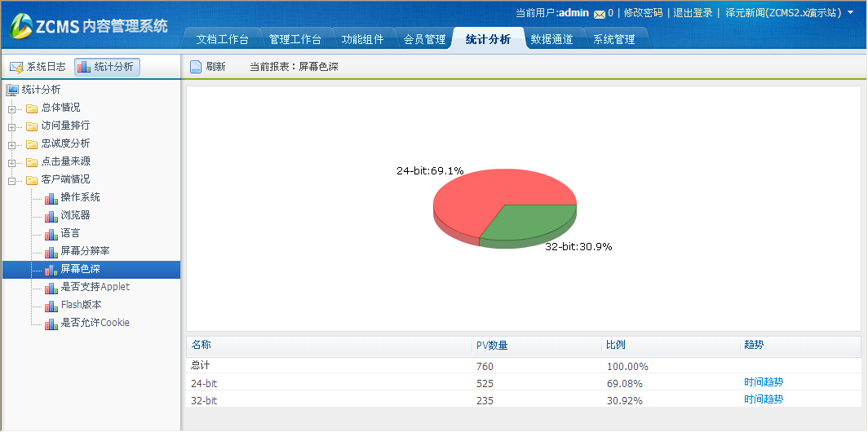Image resolution: width=868 pixels, height=432 pixels.
Task: Collapse the 客户端情况 tree node
Action: click(11, 180)
